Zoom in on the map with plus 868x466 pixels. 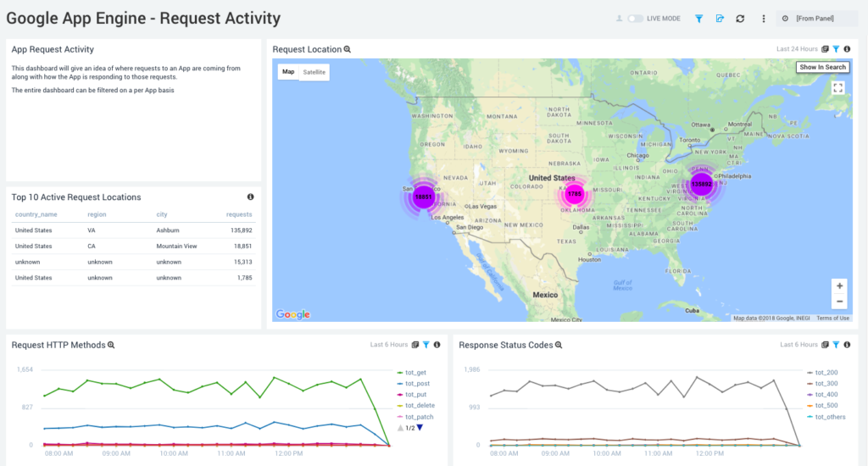coord(840,286)
